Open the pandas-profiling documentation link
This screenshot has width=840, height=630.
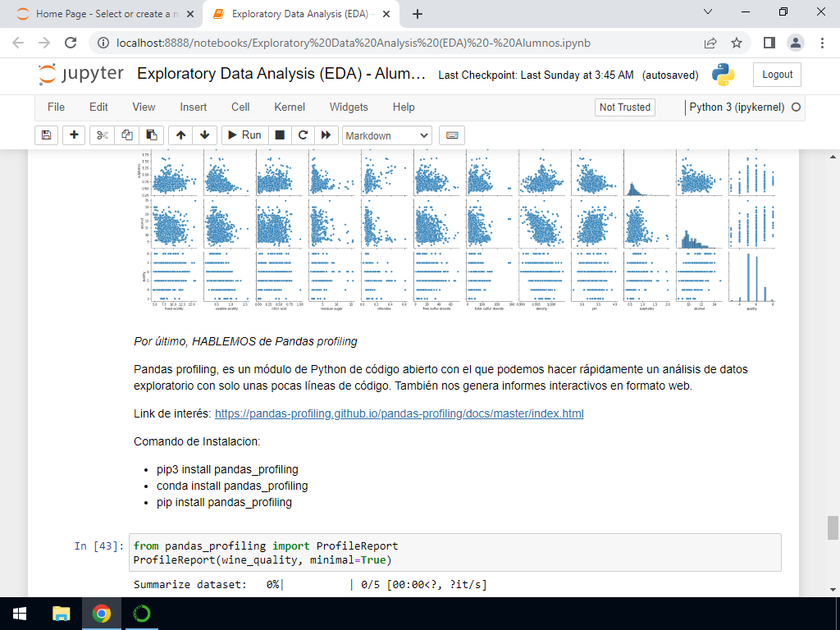[399, 413]
